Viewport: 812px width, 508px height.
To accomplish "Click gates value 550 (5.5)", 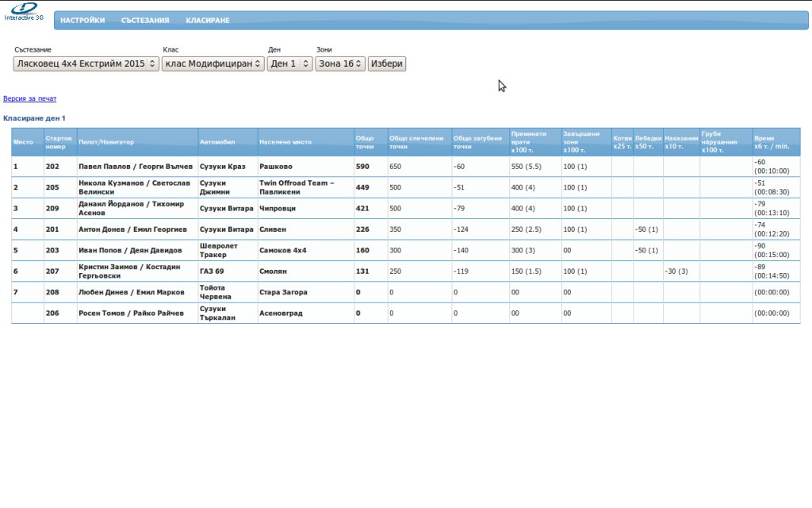I will point(527,167).
